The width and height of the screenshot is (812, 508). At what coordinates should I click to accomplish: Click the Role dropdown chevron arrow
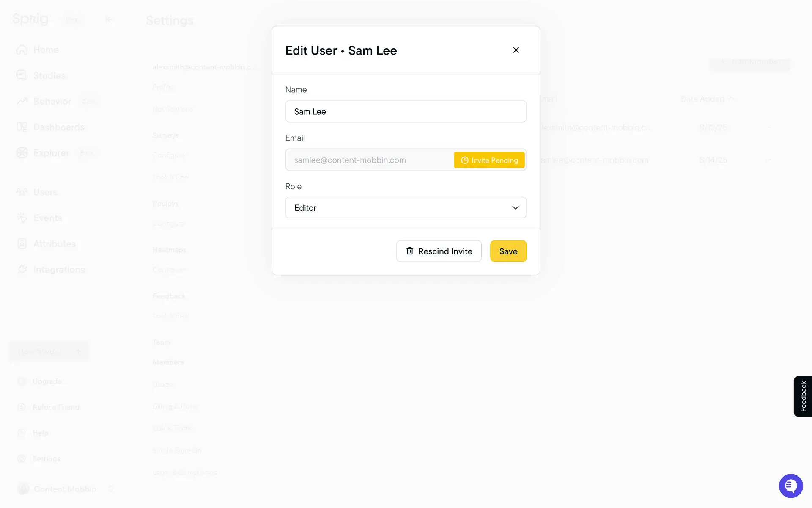click(x=515, y=207)
